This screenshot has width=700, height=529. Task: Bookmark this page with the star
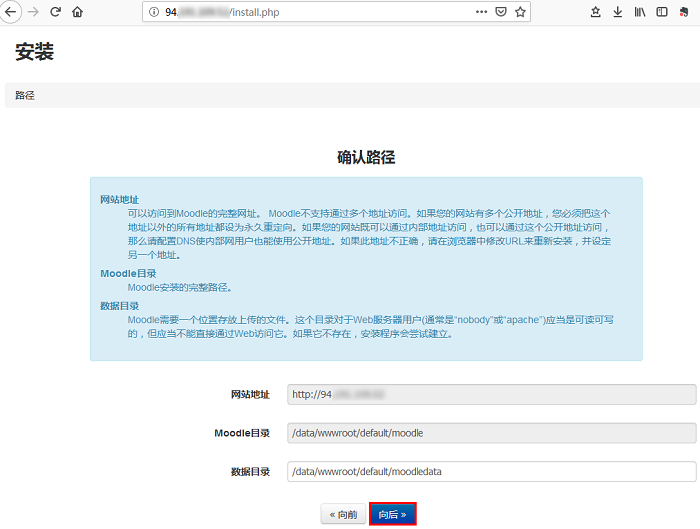point(520,12)
